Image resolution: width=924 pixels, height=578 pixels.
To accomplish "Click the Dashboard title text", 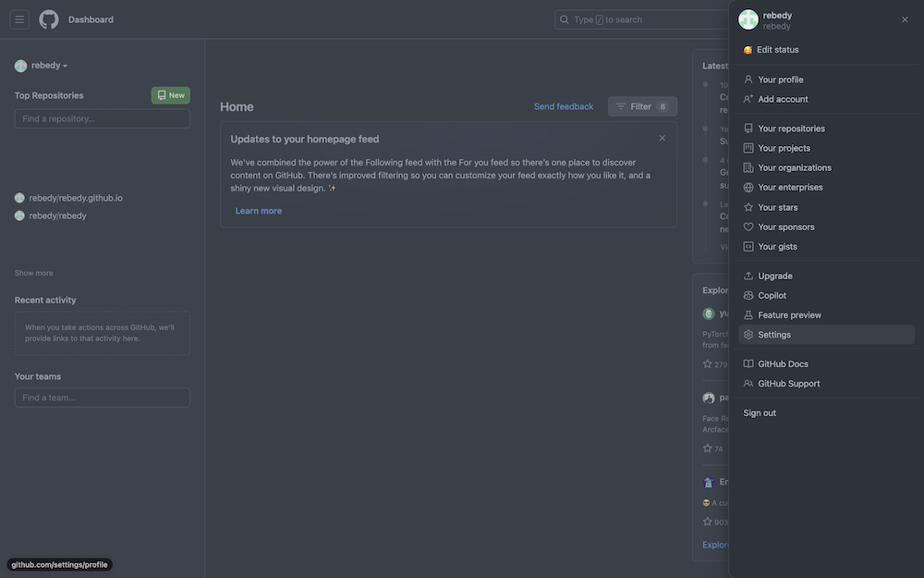I will click(91, 19).
